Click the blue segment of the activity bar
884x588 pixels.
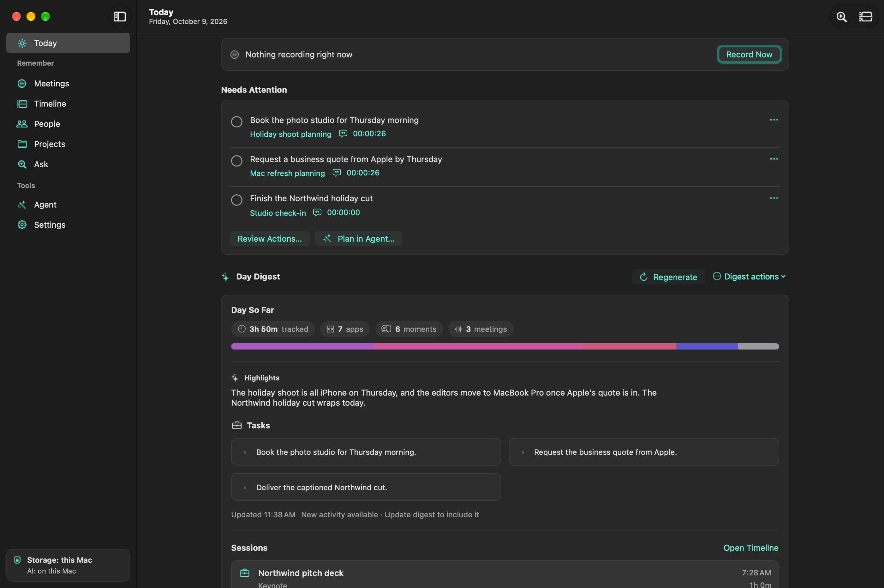707,346
